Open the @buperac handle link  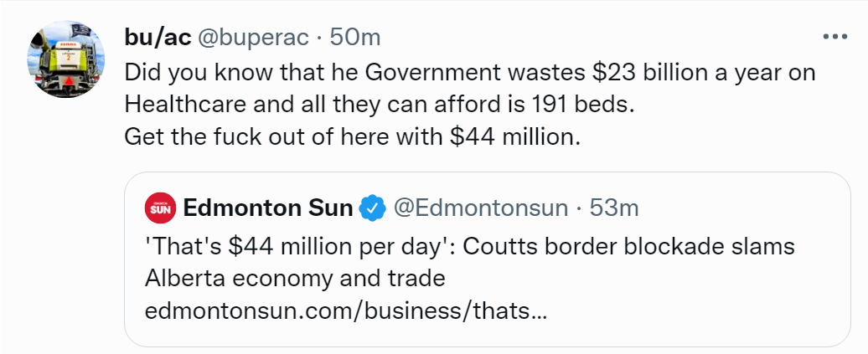(253, 38)
